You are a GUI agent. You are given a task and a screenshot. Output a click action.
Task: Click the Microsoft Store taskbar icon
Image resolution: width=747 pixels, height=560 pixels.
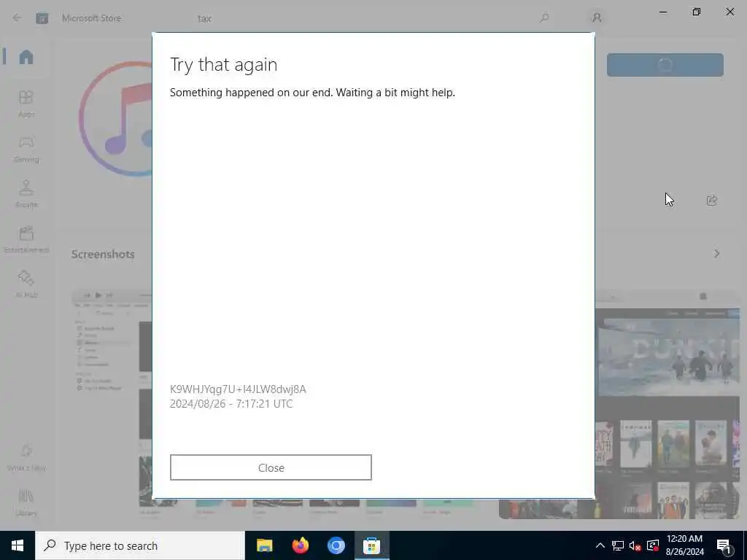(x=371, y=545)
